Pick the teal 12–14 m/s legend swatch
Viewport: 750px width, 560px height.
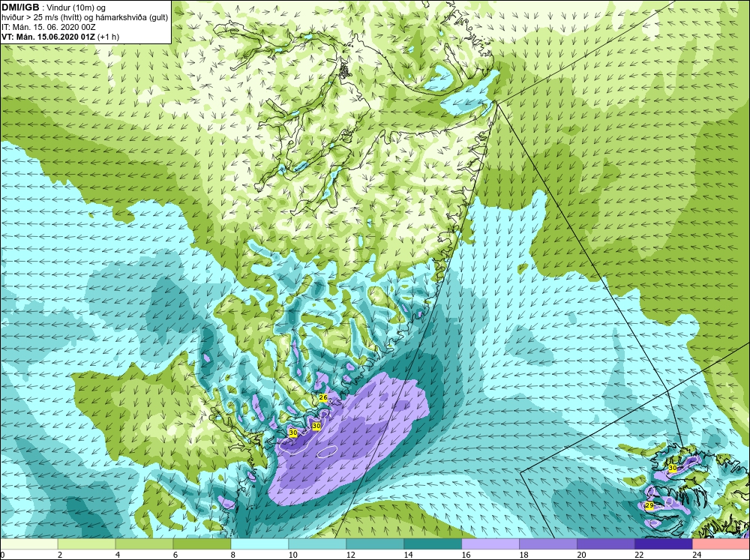tap(375, 544)
